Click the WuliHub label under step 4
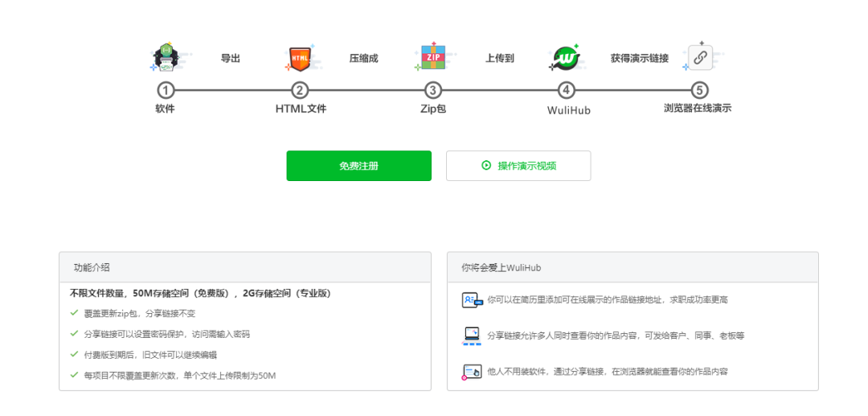 click(x=568, y=110)
